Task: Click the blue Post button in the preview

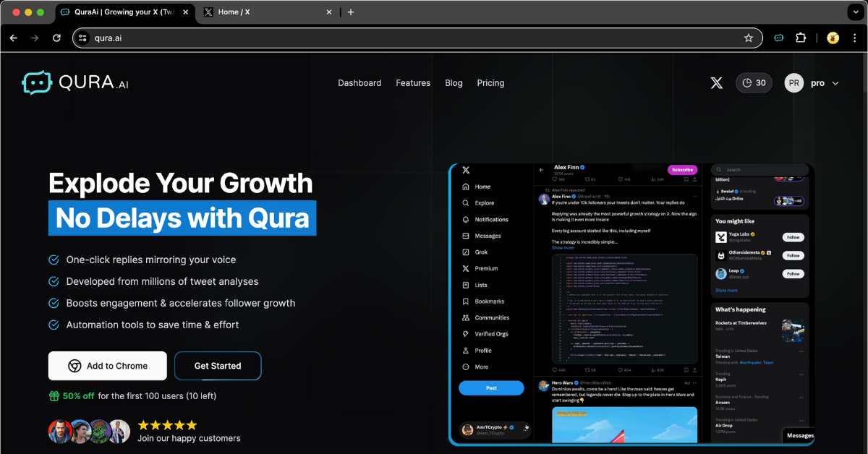Action: point(491,388)
